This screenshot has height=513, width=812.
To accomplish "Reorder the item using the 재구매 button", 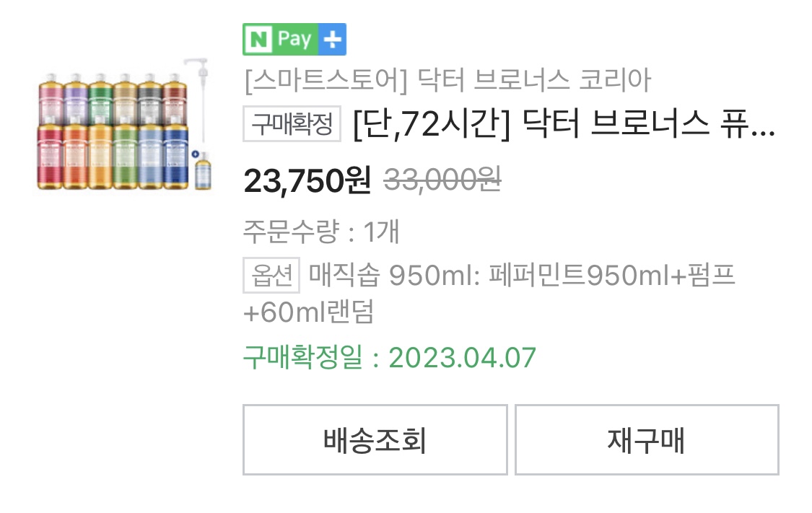I will [x=647, y=439].
